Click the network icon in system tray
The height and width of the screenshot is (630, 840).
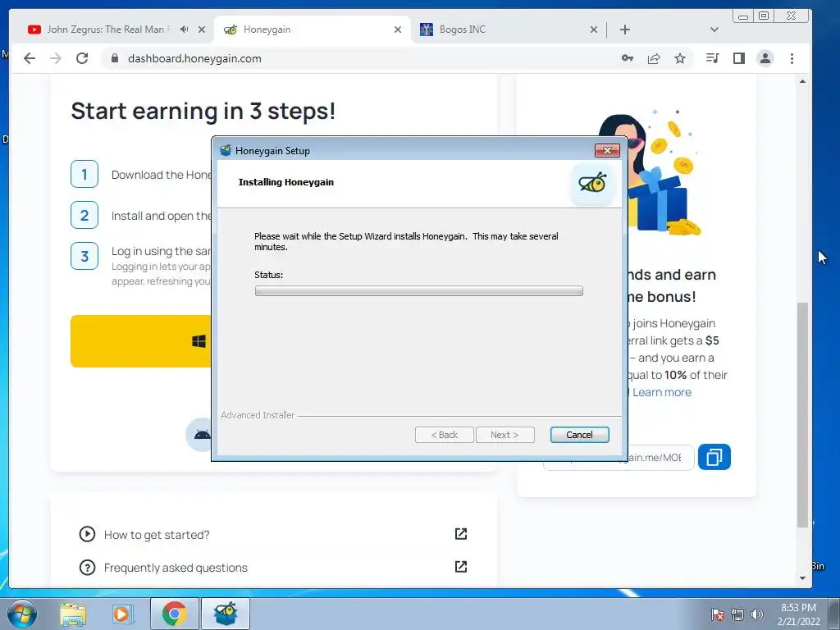737,614
